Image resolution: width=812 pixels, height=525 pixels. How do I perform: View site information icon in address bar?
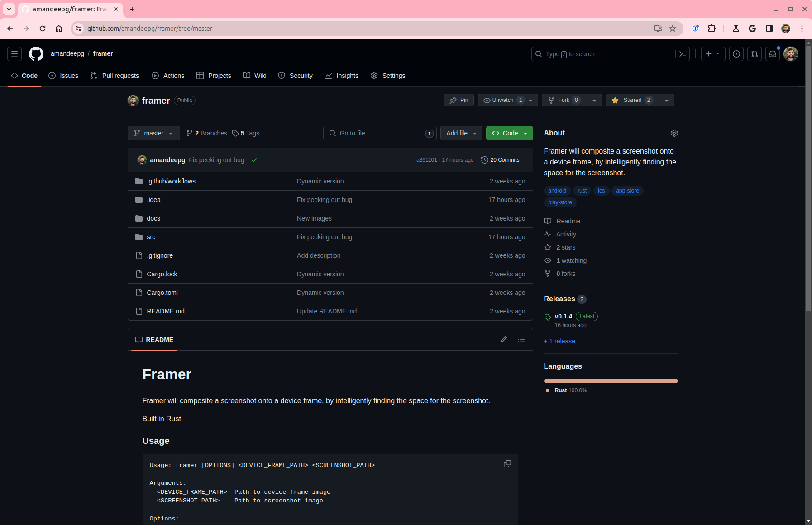[x=78, y=29]
